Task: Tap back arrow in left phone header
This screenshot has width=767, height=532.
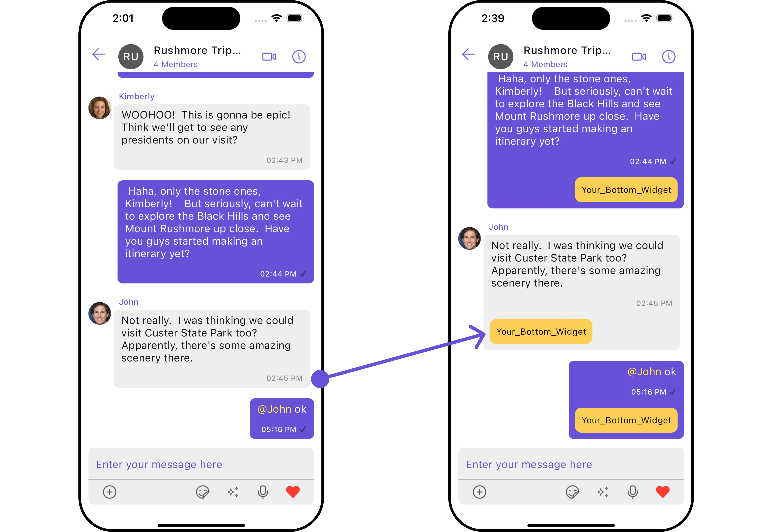Action: pyautogui.click(x=98, y=54)
